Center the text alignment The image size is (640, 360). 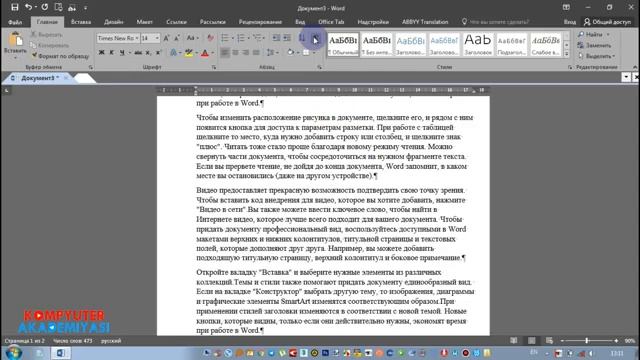point(235,53)
